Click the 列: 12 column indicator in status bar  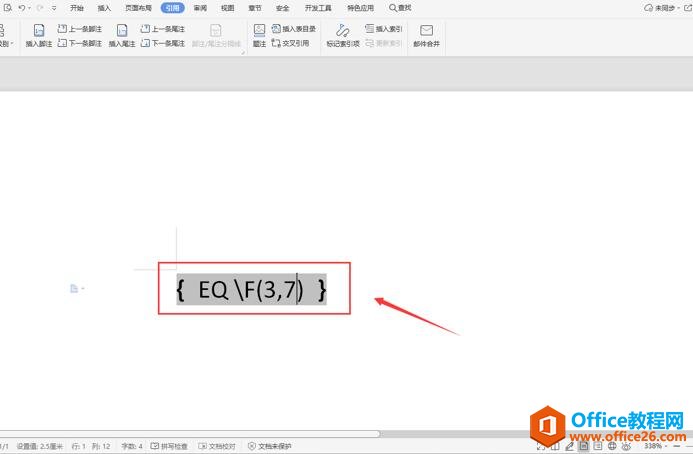(101, 446)
